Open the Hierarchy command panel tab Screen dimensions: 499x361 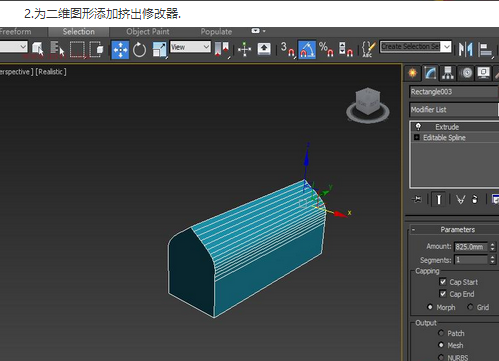click(448, 73)
